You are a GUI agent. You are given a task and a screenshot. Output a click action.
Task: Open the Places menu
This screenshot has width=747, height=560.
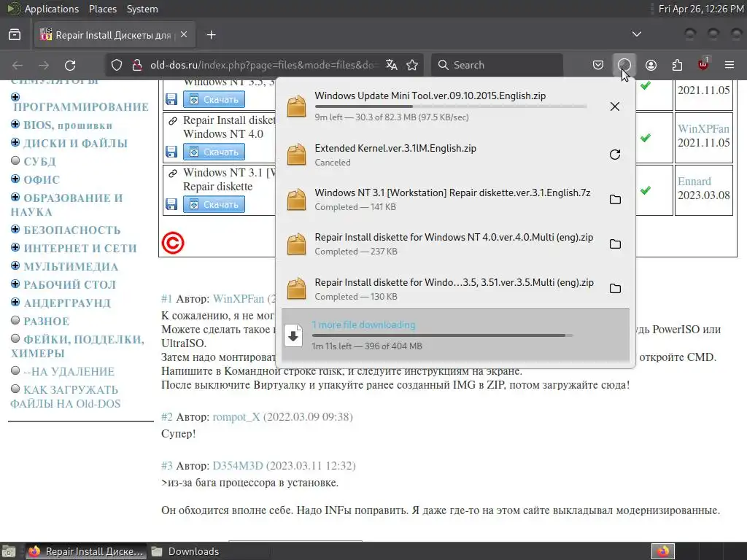(x=102, y=9)
